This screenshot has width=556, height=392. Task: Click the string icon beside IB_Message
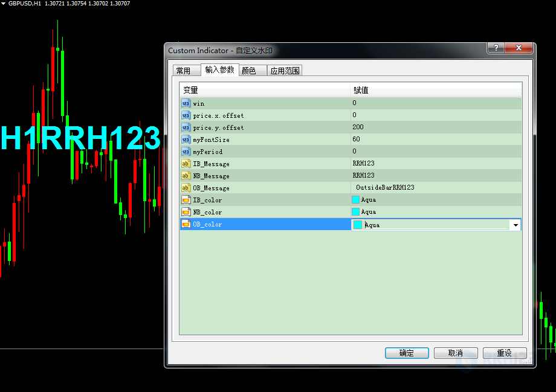pyautogui.click(x=186, y=164)
